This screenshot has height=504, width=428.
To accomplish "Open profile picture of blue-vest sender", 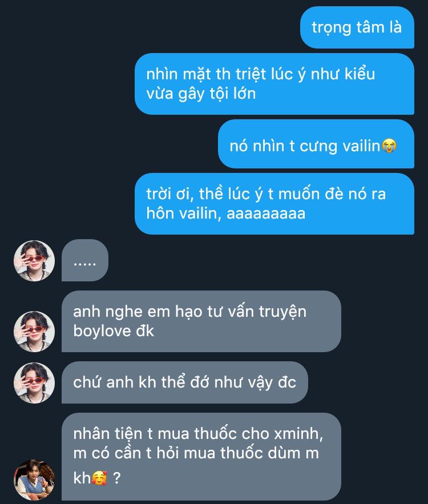I will pyautogui.click(x=34, y=479).
